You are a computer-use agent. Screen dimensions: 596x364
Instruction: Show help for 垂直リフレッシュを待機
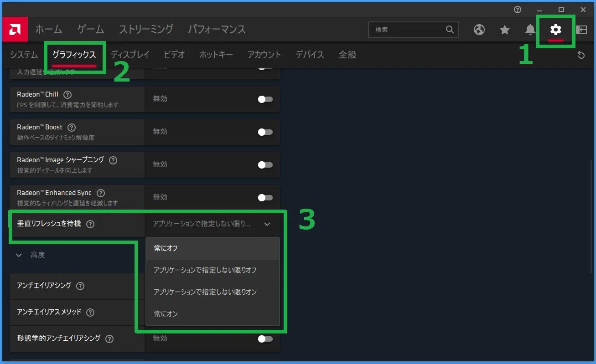(x=90, y=224)
